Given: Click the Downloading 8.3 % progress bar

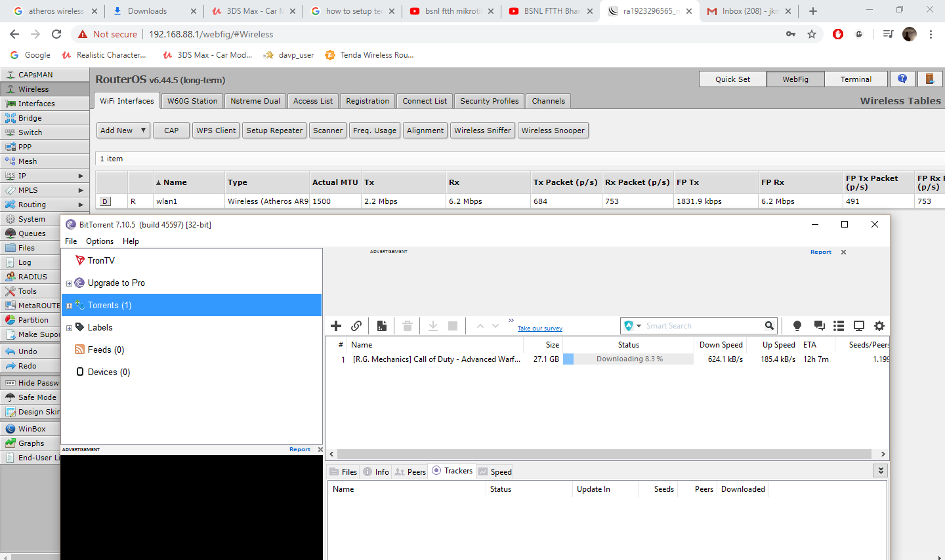Looking at the screenshot, I should (629, 359).
